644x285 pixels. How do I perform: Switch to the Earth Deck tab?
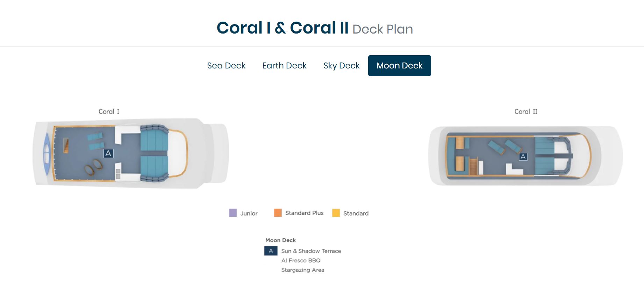[284, 66]
